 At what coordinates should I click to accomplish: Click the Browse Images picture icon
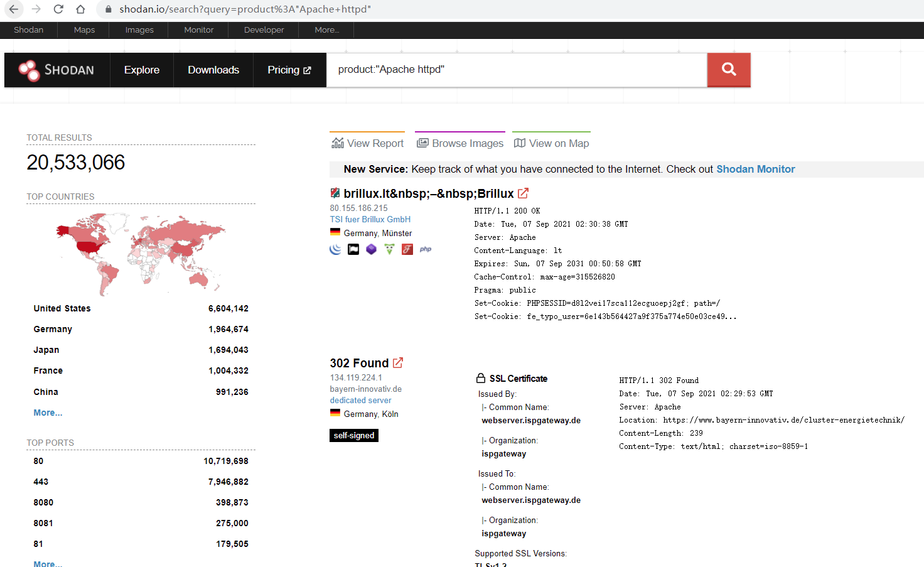(422, 143)
